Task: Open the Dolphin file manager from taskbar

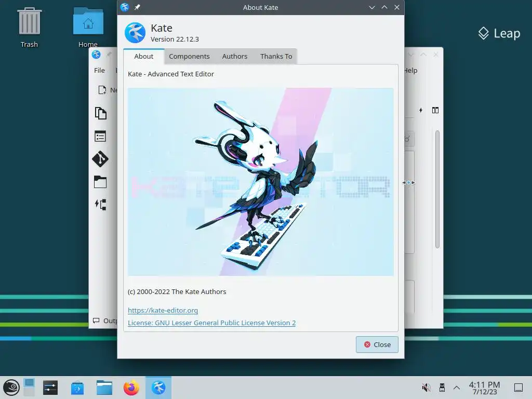Action: [104, 388]
